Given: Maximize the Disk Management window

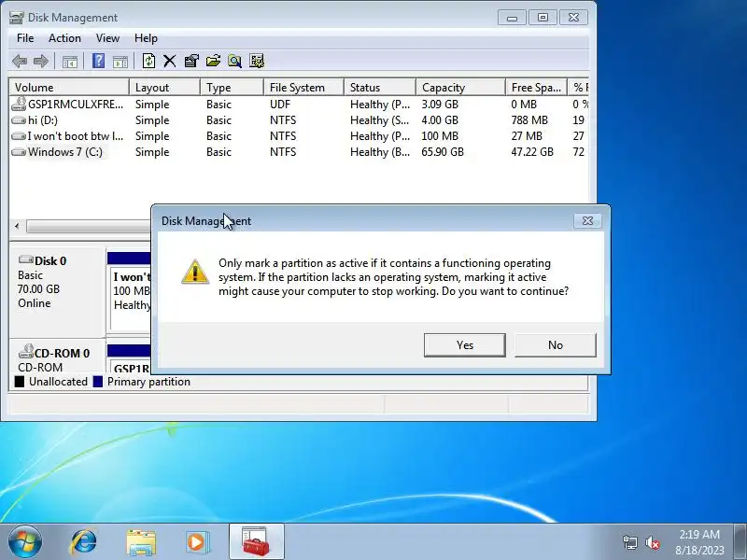Looking at the screenshot, I should tap(543, 18).
